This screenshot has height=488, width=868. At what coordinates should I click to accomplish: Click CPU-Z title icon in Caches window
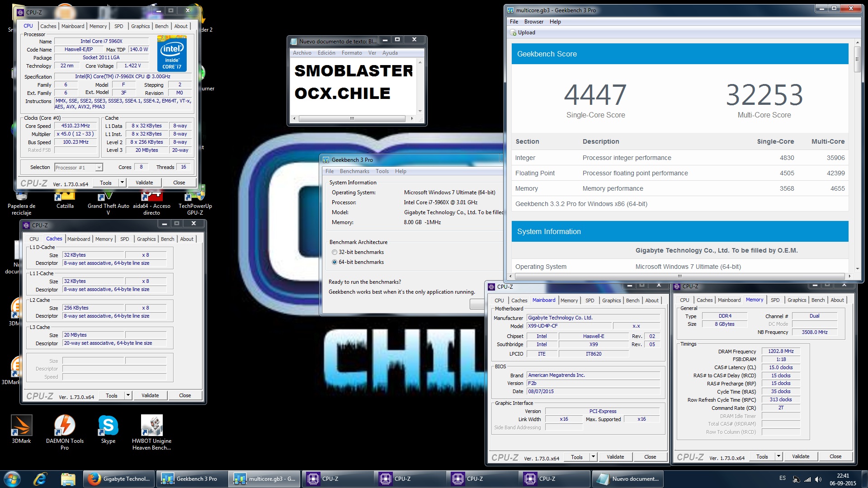click(26, 225)
